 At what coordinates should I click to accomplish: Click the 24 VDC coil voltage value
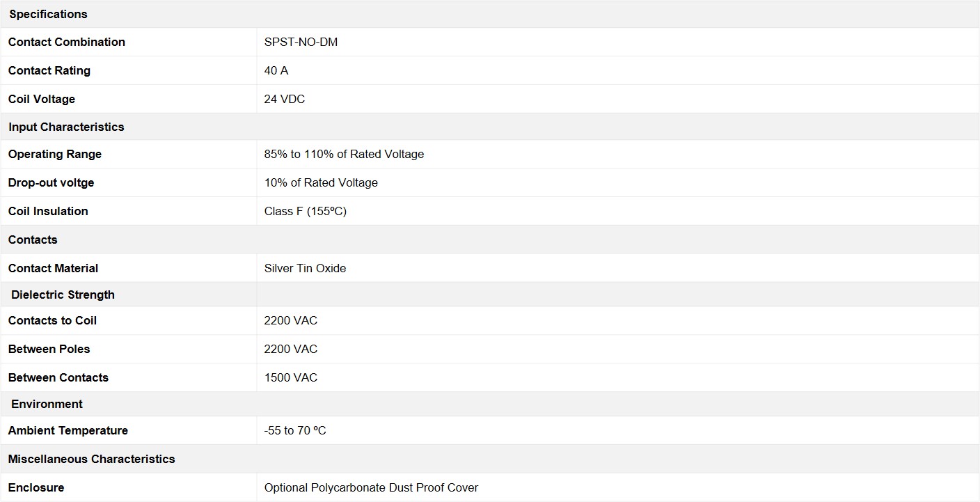tap(285, 99)
